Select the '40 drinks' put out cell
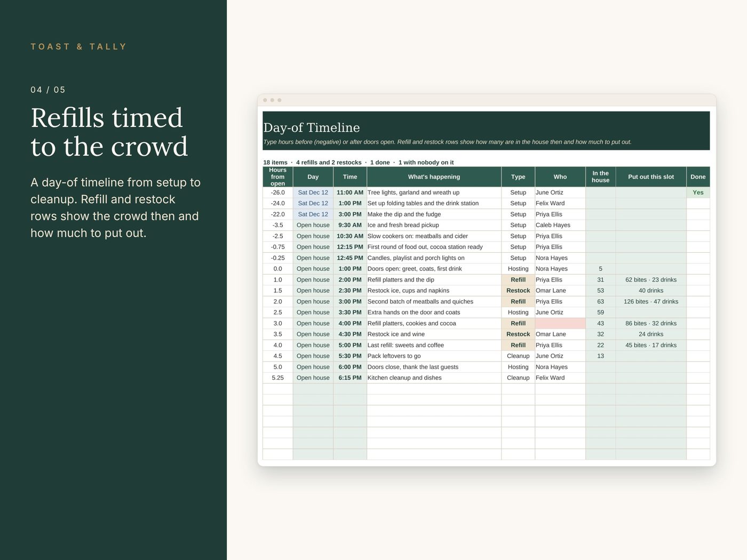Viewport: 747px width, 560px height. pyautogui.click(x=651, y=291)
